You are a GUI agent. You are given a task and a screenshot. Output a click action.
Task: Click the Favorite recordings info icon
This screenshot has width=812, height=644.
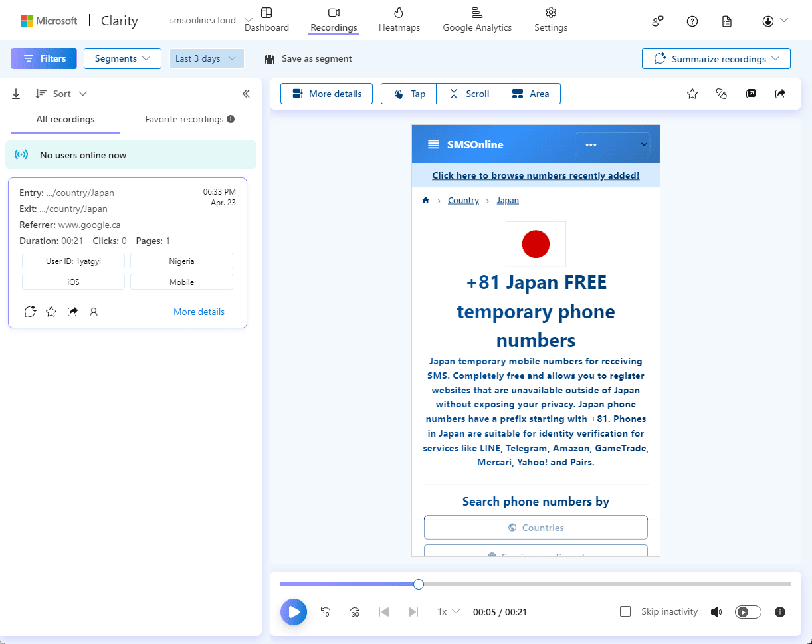coord(231,120)
